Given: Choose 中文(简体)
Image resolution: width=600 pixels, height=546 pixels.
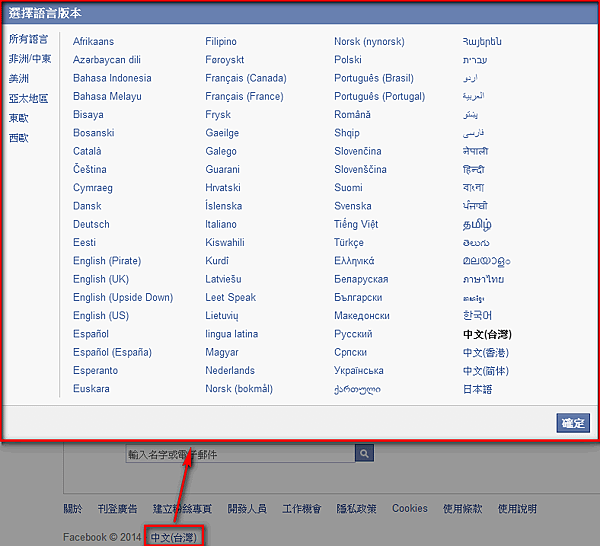Looking at the screenshot, I should point(486,371).
